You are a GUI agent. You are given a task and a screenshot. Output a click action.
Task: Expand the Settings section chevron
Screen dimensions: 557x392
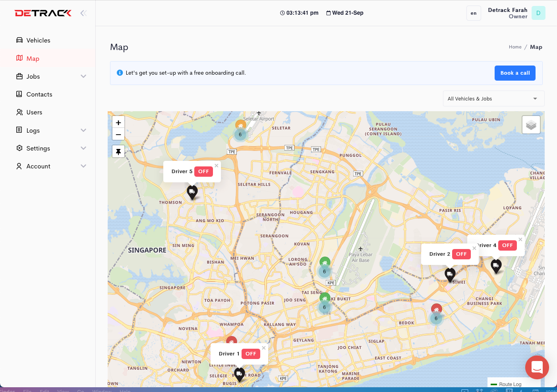pyautogui.click(x=83, y=148)
